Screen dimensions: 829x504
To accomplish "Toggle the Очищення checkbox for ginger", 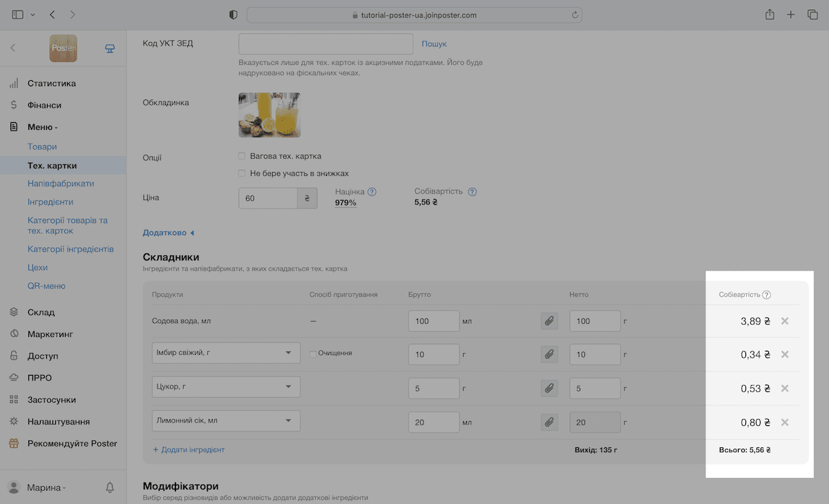I will click(313, 353).
